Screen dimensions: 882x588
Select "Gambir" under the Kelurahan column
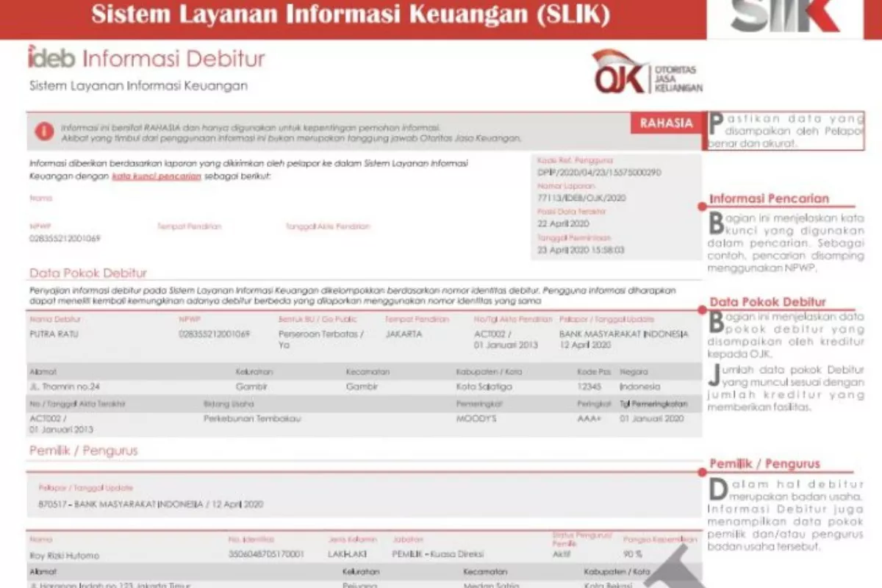[x=251, y=387]
